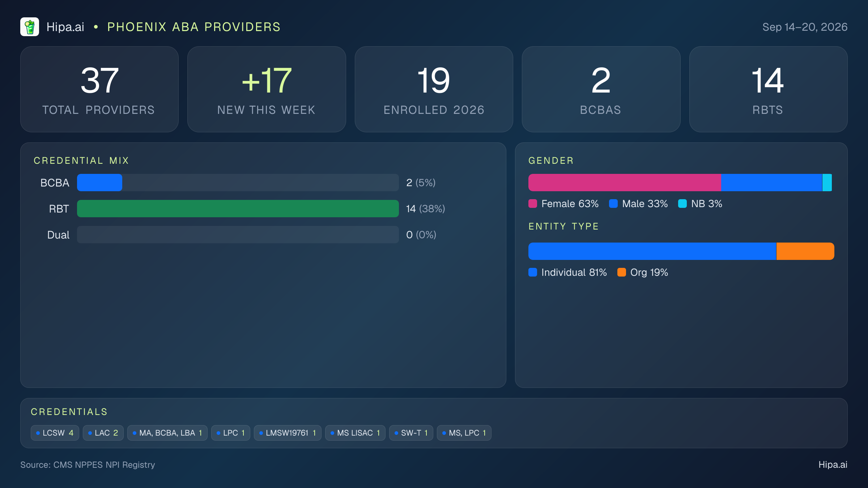Click the blue BCBA bar
Viewport: 868px width, 488px height.
[x=99, y=183]
